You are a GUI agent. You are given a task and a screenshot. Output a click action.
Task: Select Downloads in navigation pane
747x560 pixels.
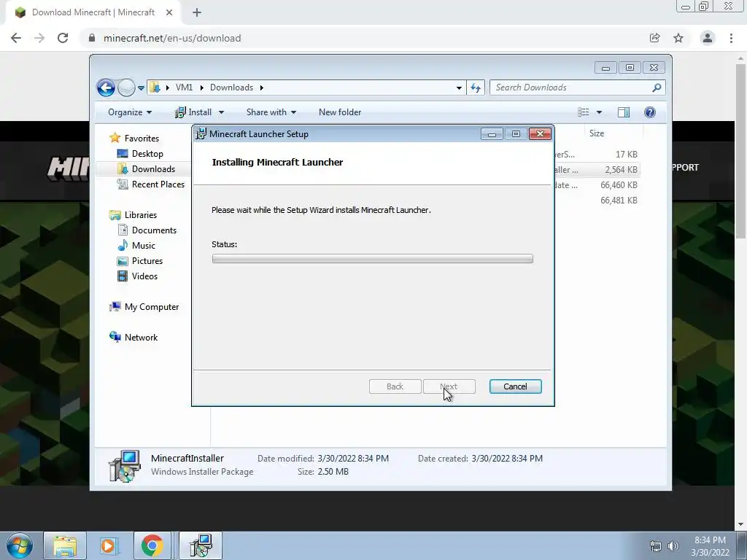pyautogui.click(x=153, y=169)
